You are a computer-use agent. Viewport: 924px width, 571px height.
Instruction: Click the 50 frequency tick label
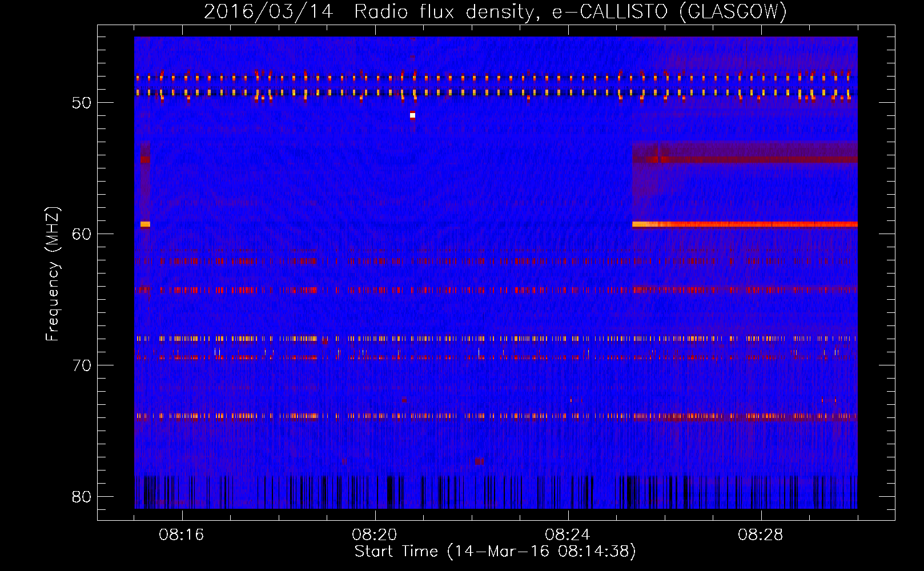coord(82,103)
